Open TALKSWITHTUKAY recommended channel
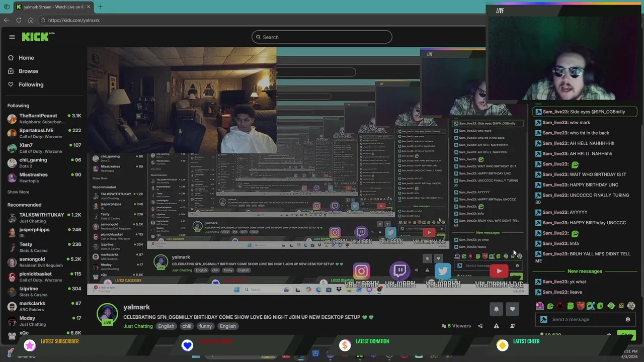The image size is (644, 362). tap(44, 218)
